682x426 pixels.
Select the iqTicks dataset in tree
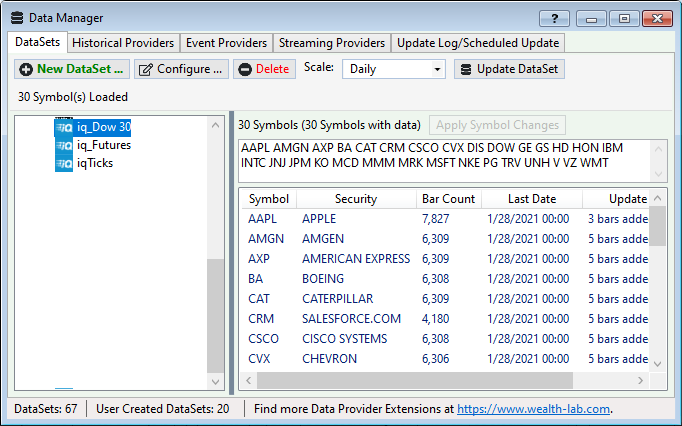point(94,162)
